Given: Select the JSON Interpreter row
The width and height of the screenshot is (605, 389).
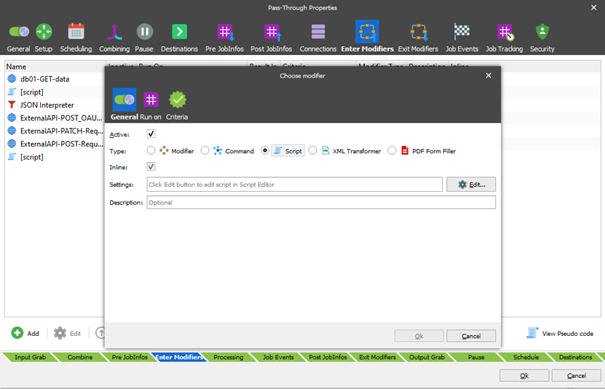Looking at the screenshot, I should click(54, 105).
